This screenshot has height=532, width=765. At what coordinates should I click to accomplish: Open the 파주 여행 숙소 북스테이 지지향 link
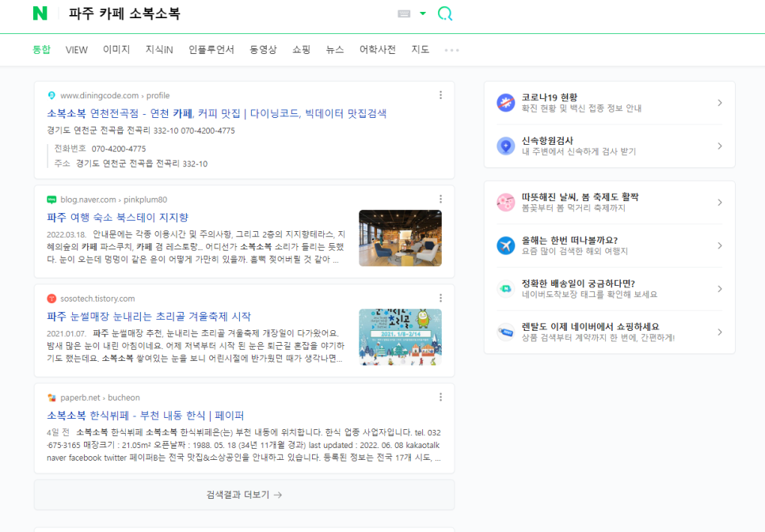(x=117, y=218)
